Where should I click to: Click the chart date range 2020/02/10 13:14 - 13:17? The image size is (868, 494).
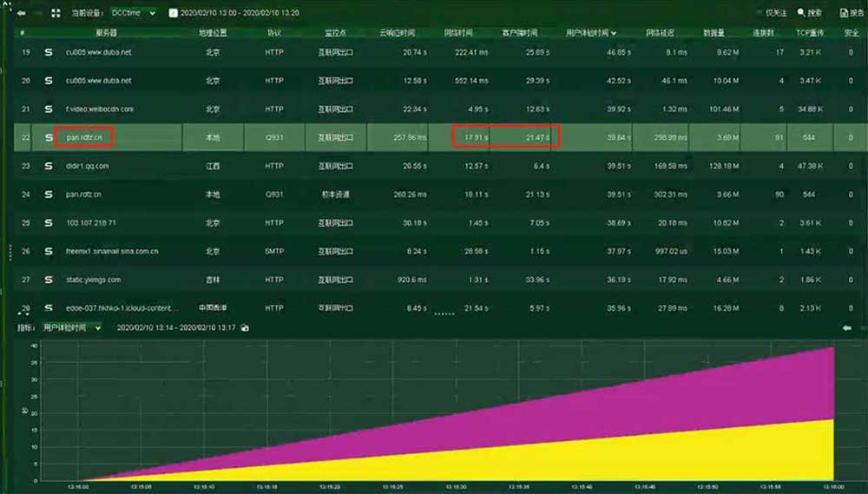click(x=176, y=328)
